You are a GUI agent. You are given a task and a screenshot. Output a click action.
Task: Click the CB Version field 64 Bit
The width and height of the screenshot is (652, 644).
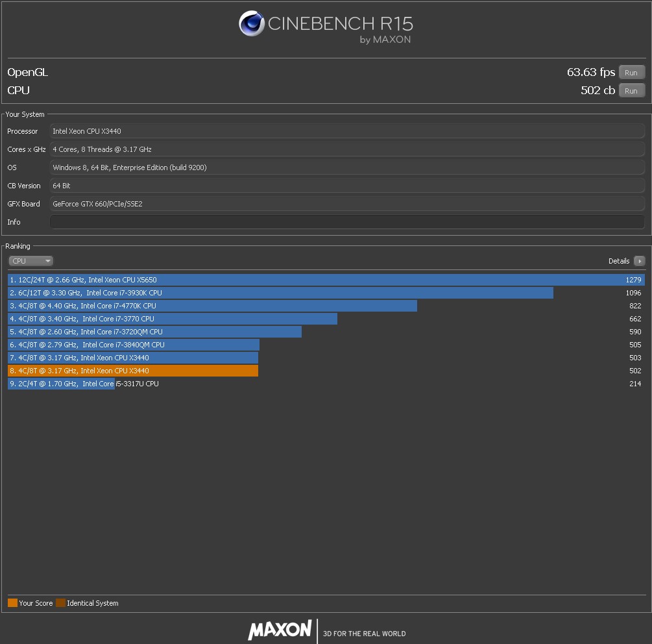347,186
